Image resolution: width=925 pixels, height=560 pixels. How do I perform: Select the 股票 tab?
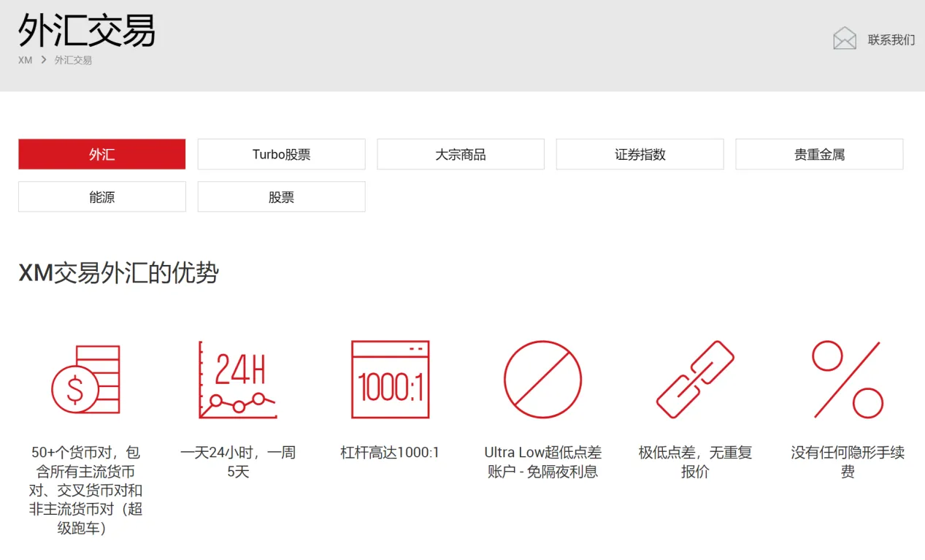tap(281, 196)
